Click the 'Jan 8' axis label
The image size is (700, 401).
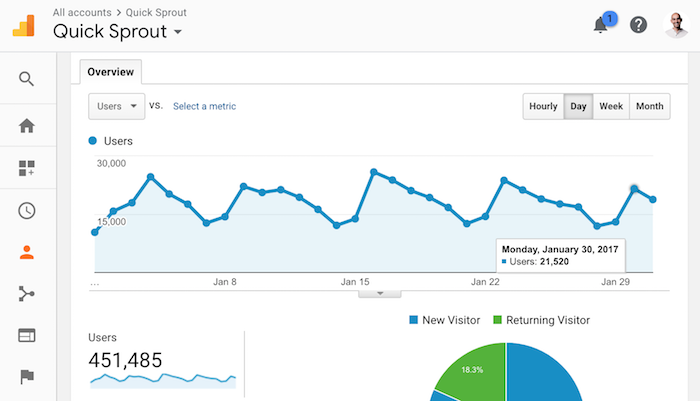point(225,282)
